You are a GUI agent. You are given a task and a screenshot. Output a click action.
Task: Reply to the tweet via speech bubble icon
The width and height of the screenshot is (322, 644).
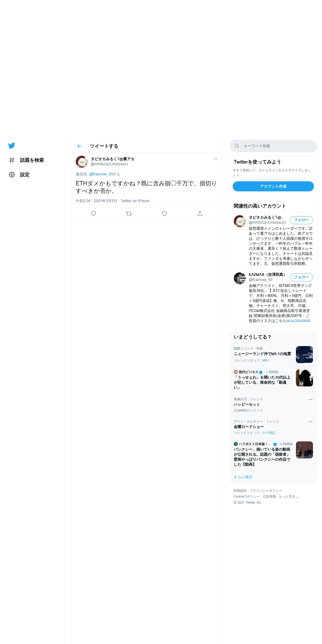coord(93,214)
